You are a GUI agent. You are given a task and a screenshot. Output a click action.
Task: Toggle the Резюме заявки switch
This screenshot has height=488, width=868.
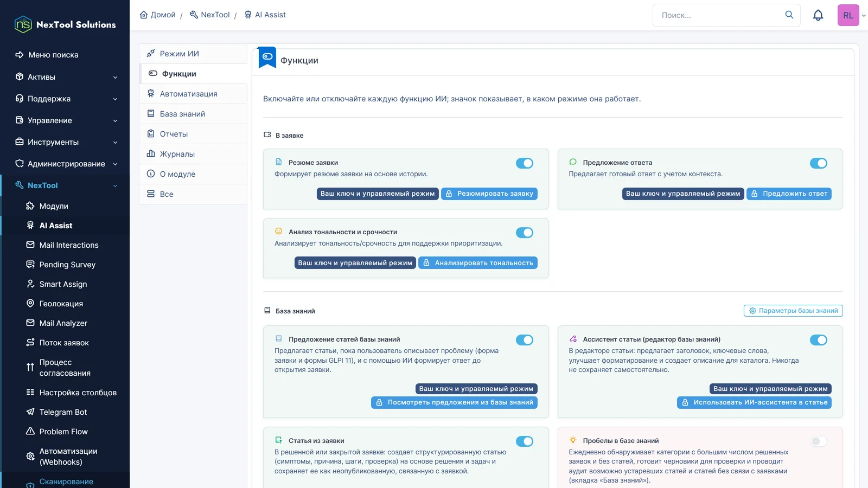[x=525, y=163]
